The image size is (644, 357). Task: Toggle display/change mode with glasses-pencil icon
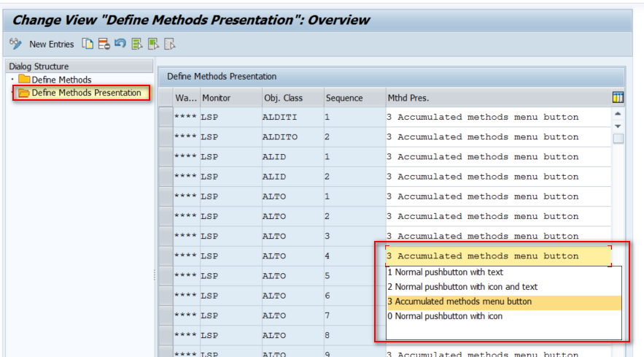[x=15, y=44]
